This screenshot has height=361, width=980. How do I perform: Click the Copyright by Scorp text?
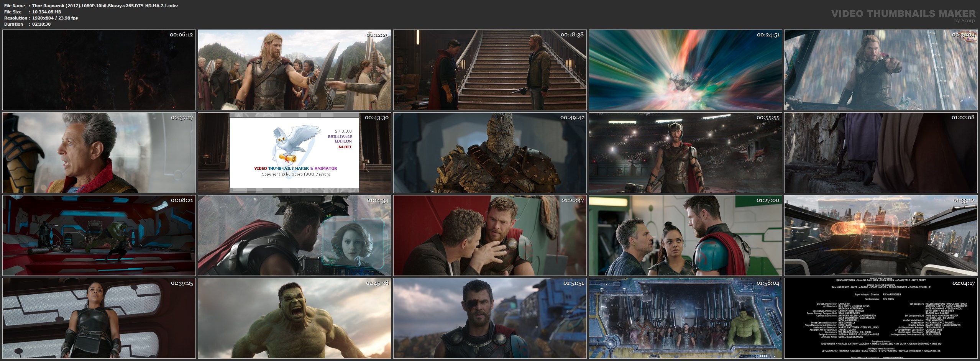click(295, 174)
